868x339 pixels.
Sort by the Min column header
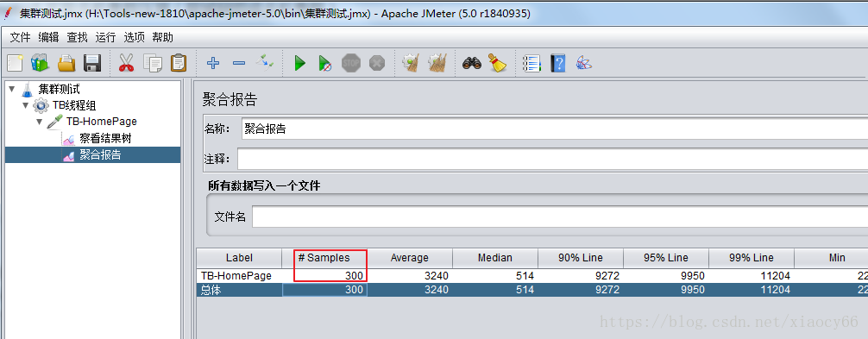click(831, 258)
